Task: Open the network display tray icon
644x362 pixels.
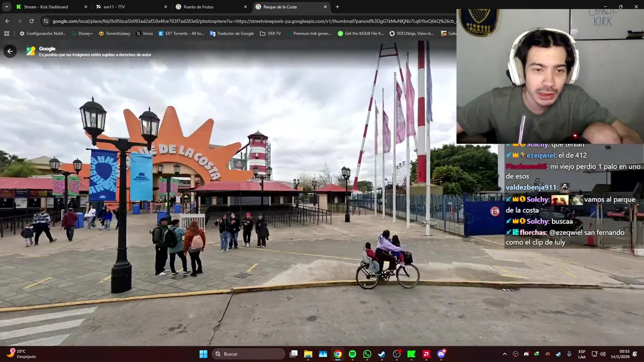Action: tap(594, 354)
